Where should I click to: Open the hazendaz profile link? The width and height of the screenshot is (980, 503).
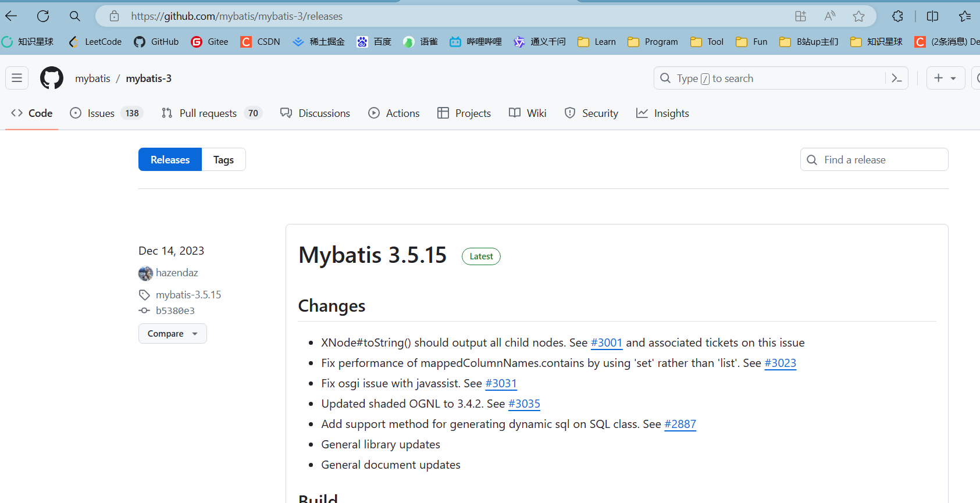(x=177, y=273)
